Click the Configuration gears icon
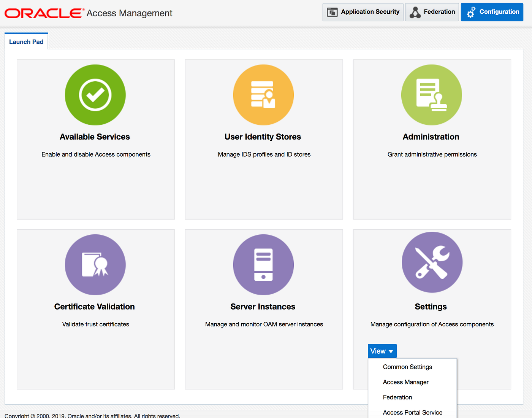 coord(471,12)
